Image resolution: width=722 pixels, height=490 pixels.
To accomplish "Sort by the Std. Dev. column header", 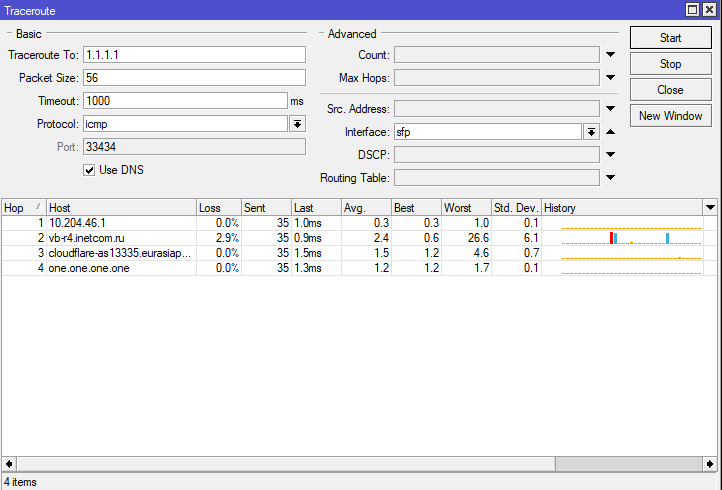I will point(517,208).
